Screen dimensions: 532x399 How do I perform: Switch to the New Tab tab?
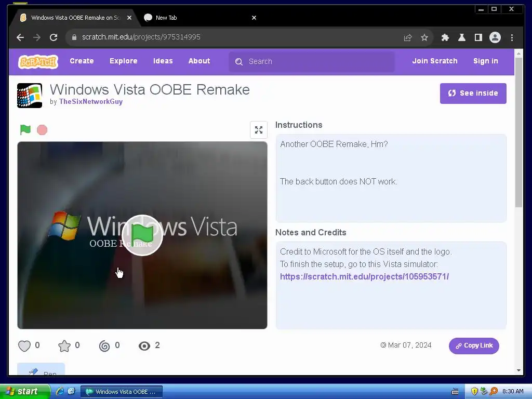[x=200, y=18]
